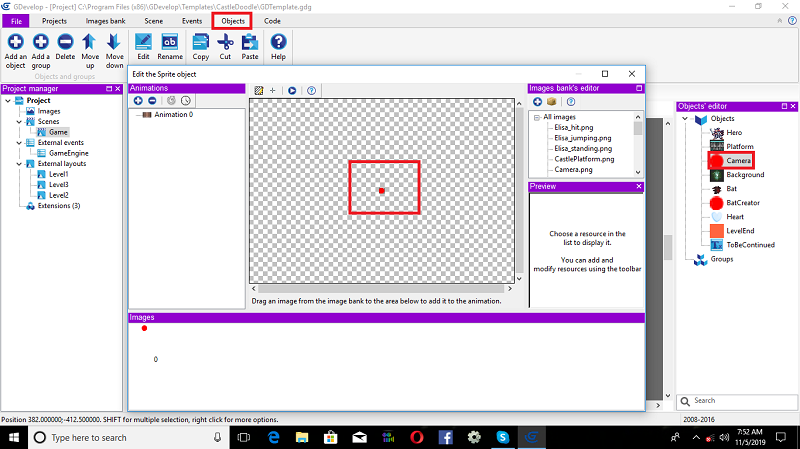Open sprite editor toolbar help icon
This screenshot has height=449, width=800.
[311, 90]
